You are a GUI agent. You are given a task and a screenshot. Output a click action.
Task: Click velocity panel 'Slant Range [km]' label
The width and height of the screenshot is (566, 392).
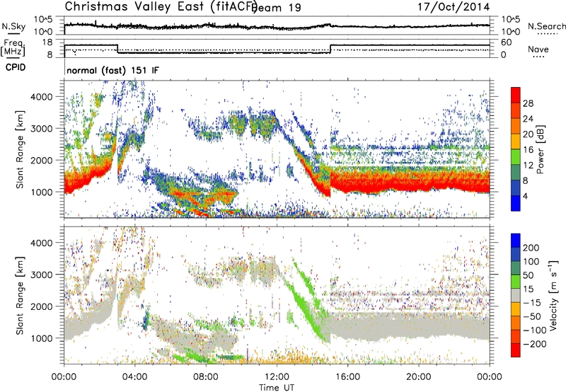click(x=20, y=295)
